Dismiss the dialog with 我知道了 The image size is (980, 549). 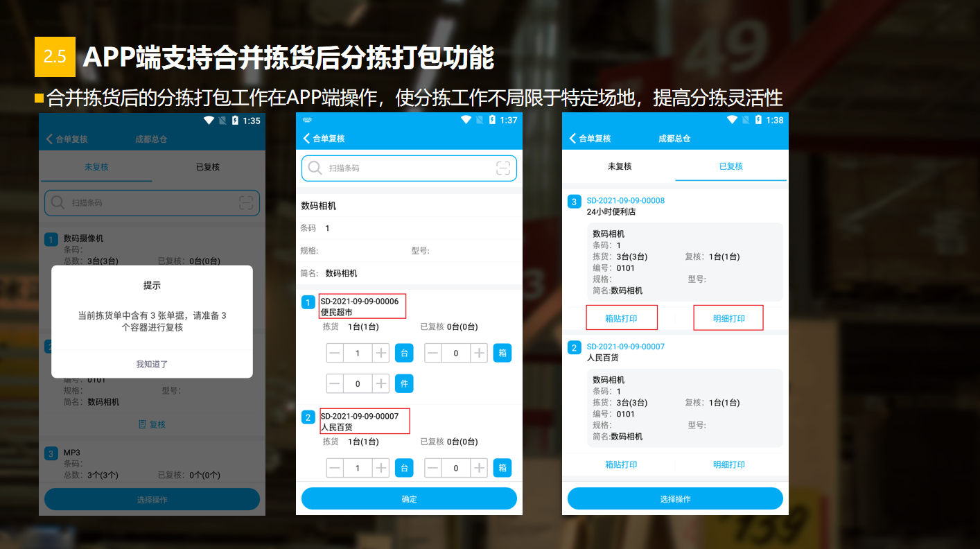pyautogui.click(x=152, y=363)
